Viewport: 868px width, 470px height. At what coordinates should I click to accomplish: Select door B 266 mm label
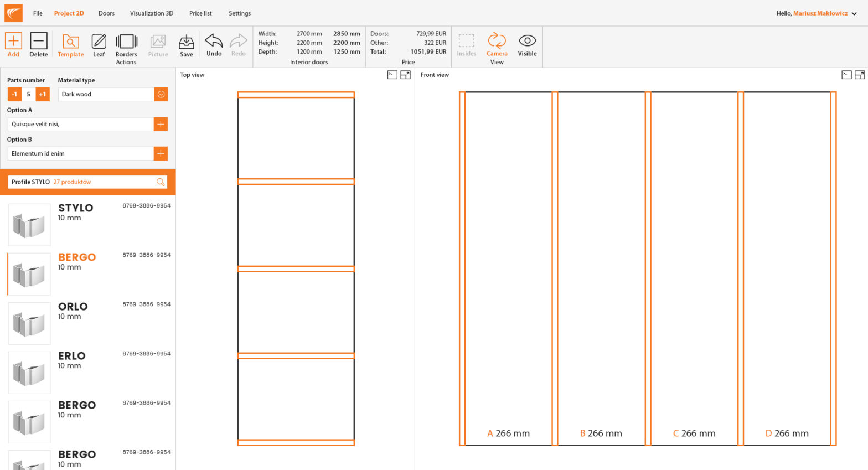pyautogui.click(x=601, y=433)
